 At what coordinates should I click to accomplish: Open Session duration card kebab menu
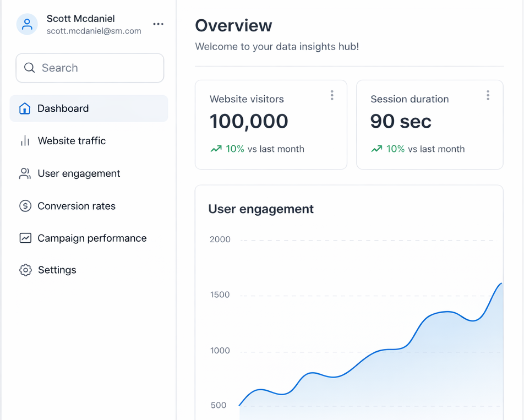[x=488, y=95]
